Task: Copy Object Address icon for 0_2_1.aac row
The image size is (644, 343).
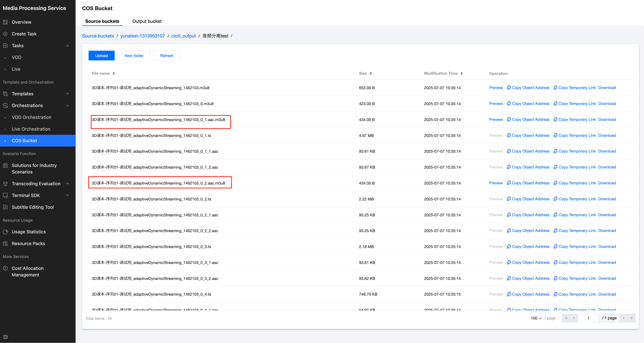Action: point(509,215)
